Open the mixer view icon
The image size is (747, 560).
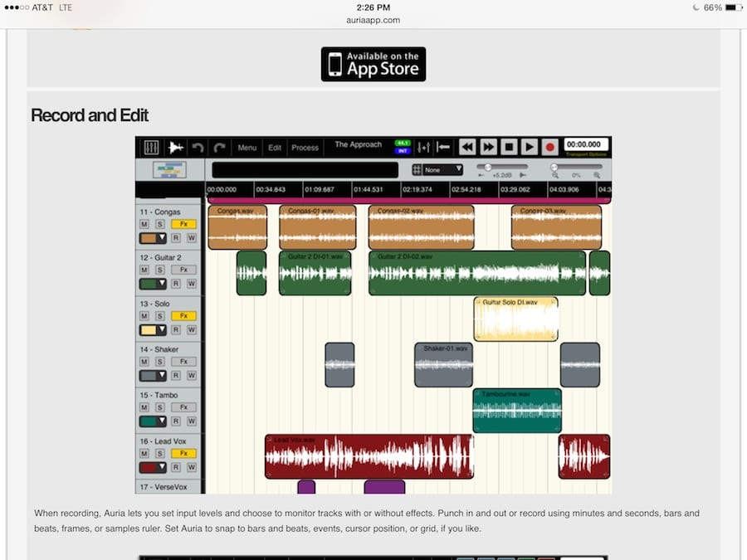tap(151, 148)
